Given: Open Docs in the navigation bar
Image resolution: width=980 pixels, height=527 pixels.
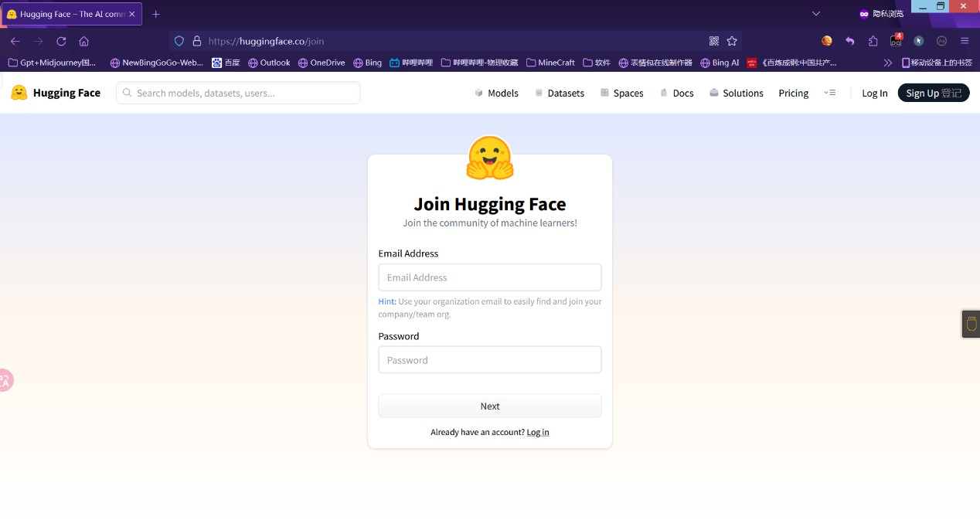Looking at the screenshot, I should pos(676,93).
